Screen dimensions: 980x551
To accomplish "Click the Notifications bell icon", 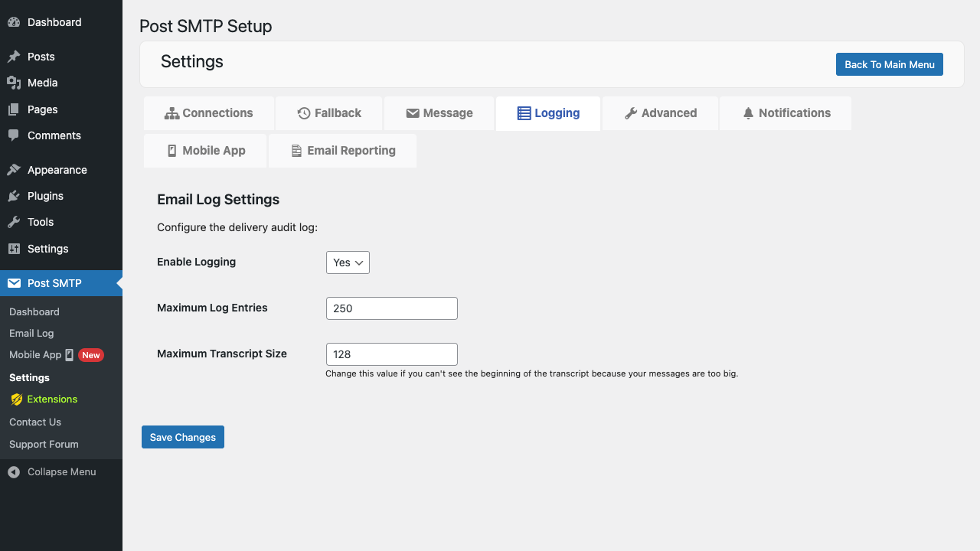I will coord(749,113).
